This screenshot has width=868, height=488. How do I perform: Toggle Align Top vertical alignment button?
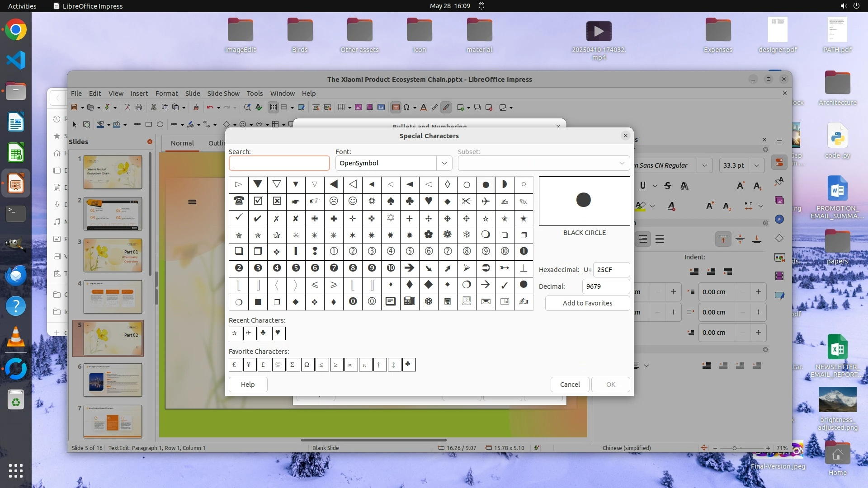[723, 239]
